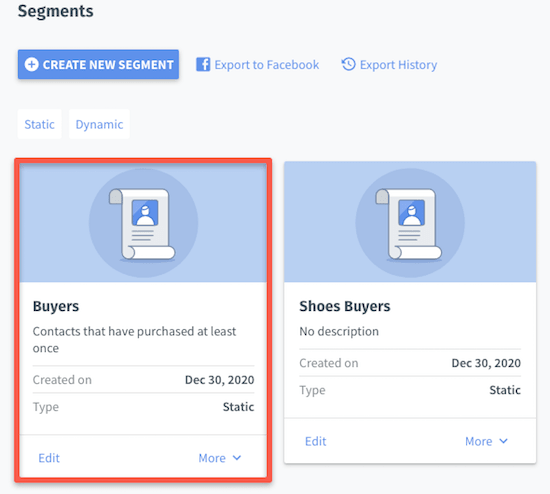Image resolution: width=550 pixels, height=494 pixels.
Task: Select the Buyers segment thumbnail image
Action: tap(143, 223)
